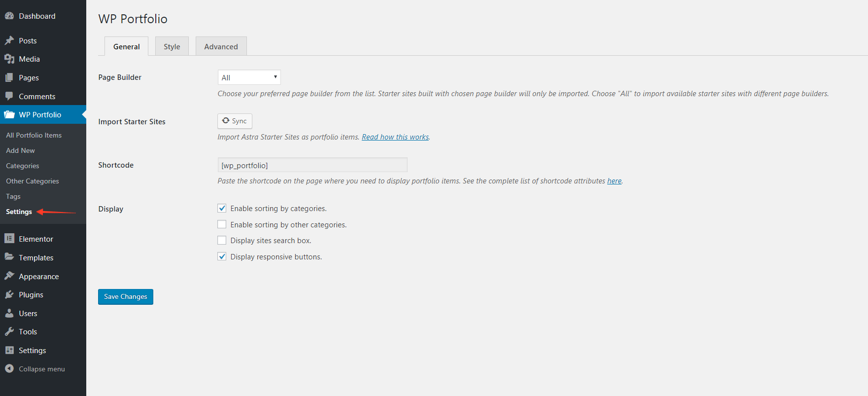Open the Page Builder dropdown

[x=249, y=77]
